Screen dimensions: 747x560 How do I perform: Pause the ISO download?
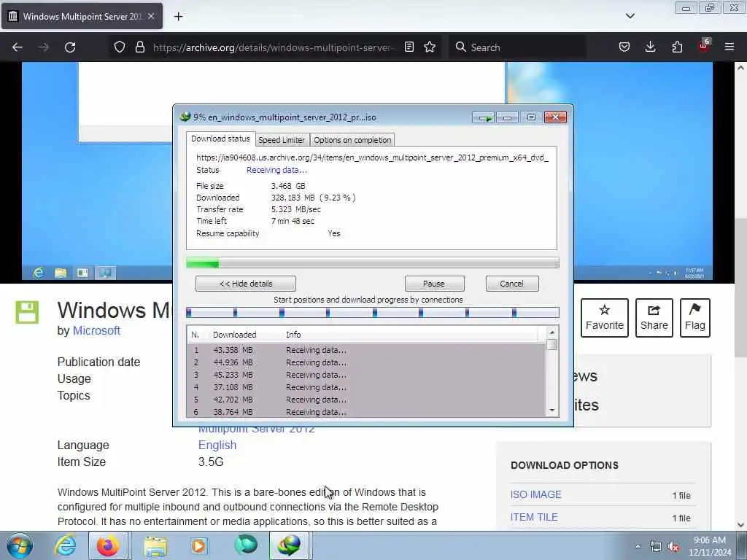tap(434, 284)
